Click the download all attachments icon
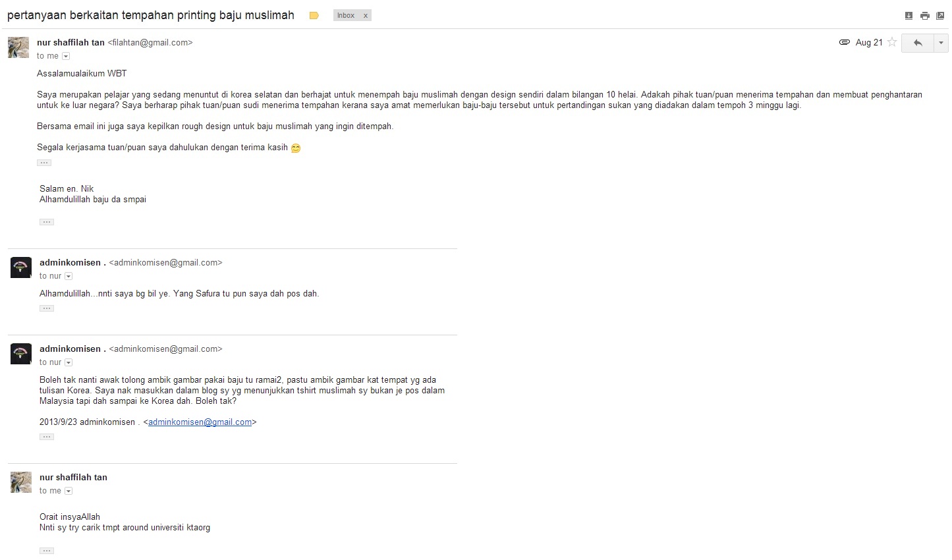The height and width of the screenshot is (560, 952). click(x=909, y=16)
